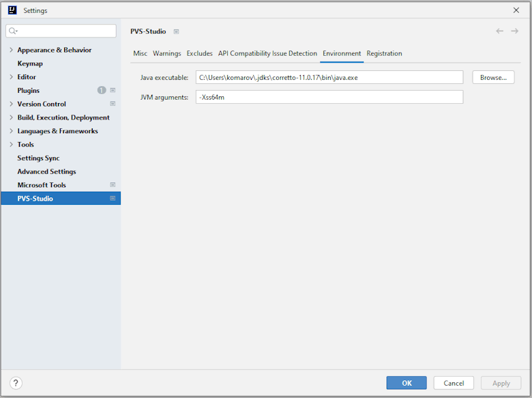Click the Plugins update count badge

click(102, 90)
